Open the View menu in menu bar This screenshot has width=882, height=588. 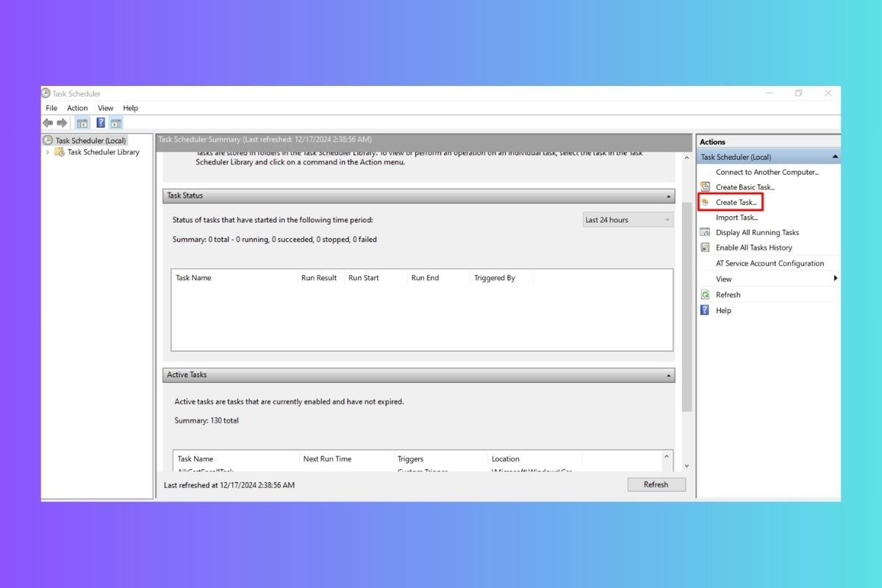pos(106,108)
